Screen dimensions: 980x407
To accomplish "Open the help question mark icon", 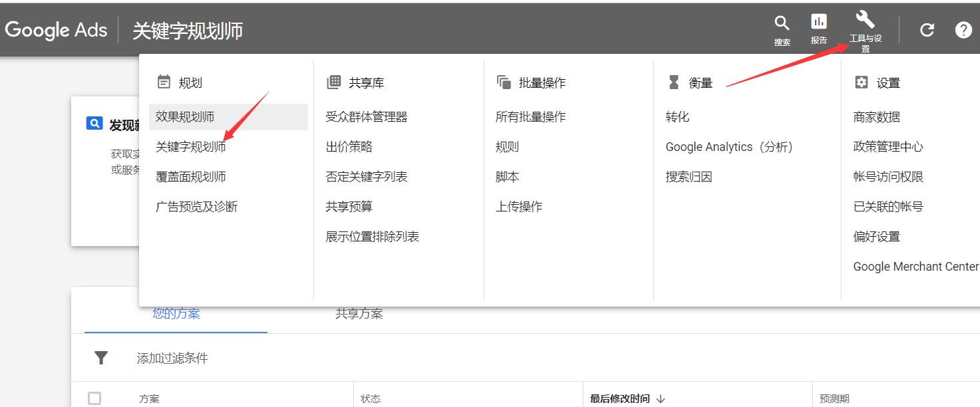I will point(963,30).
